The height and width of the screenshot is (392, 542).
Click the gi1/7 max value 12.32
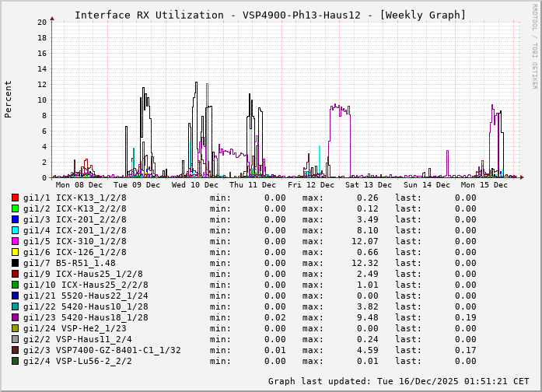365,264
